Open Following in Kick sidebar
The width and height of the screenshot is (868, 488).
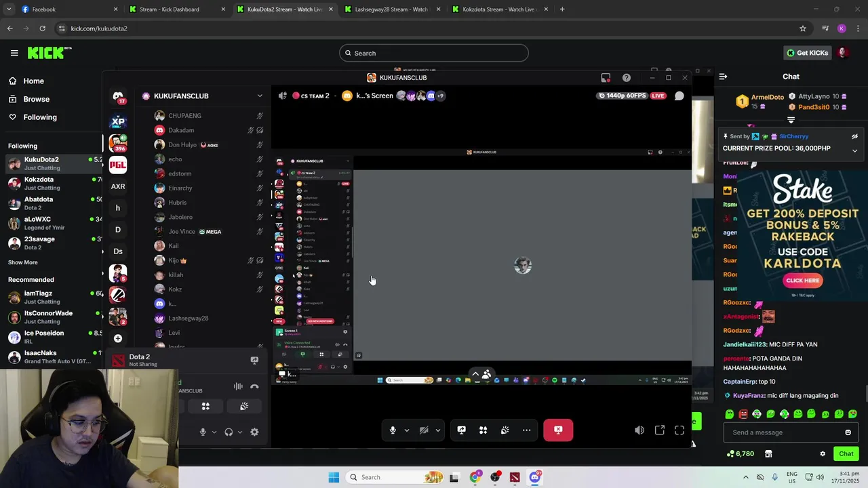[x=40, y=117]
